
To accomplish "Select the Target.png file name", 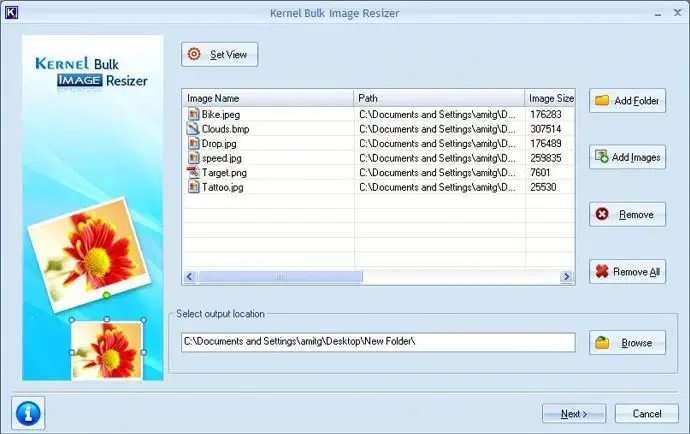I will click(x=224, y=173).
